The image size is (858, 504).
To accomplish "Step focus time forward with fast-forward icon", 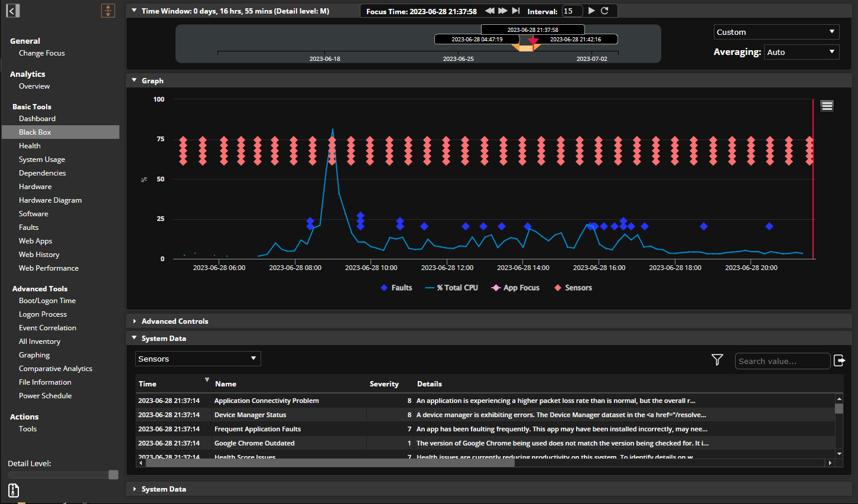I will tap(503, 11).
